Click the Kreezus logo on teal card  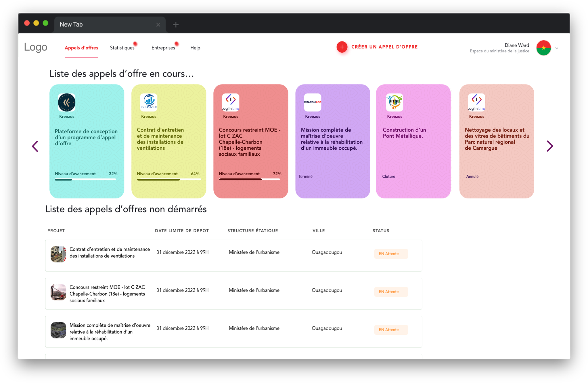[67, 102]
